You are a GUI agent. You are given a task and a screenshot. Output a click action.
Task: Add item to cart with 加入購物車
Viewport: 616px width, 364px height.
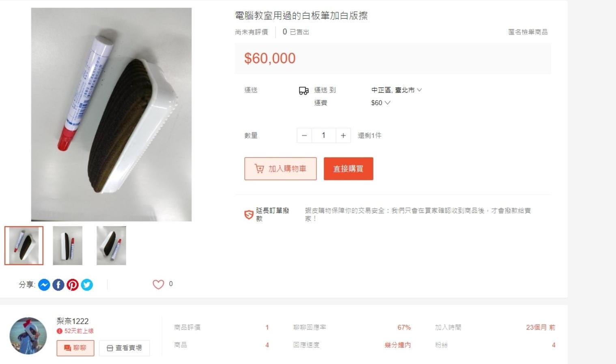click(280, 169)
